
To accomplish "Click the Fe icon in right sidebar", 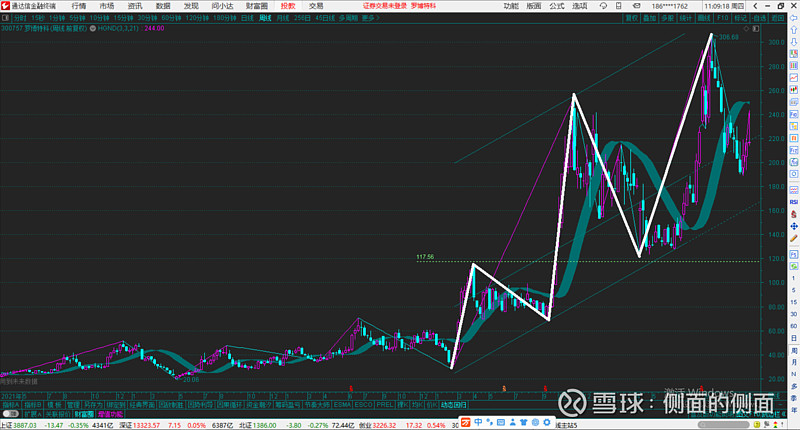I will point(794,114).
